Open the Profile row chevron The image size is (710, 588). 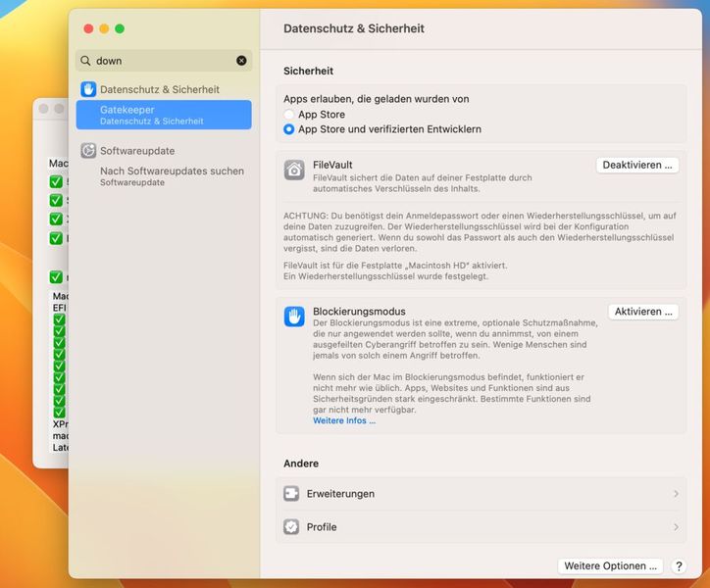point(676,527)
